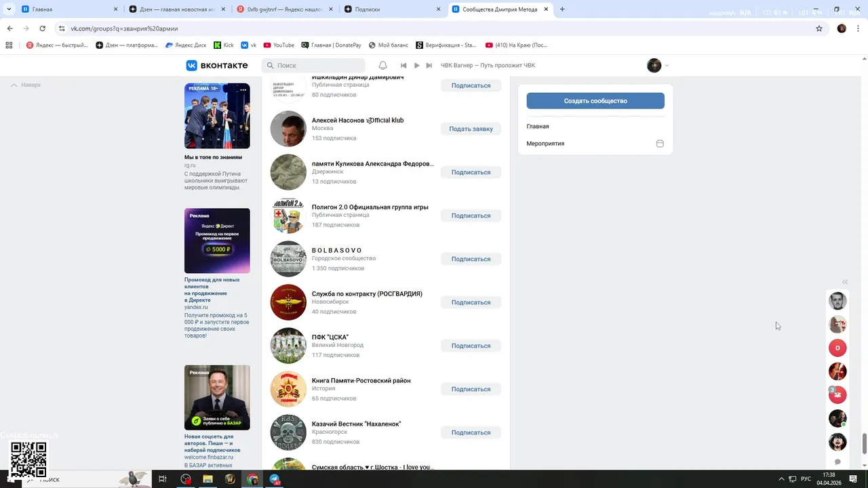Screen dimensions: 868x488
Task: Click the VK search field
Action: pyautogui.click(x=313, y=66)
